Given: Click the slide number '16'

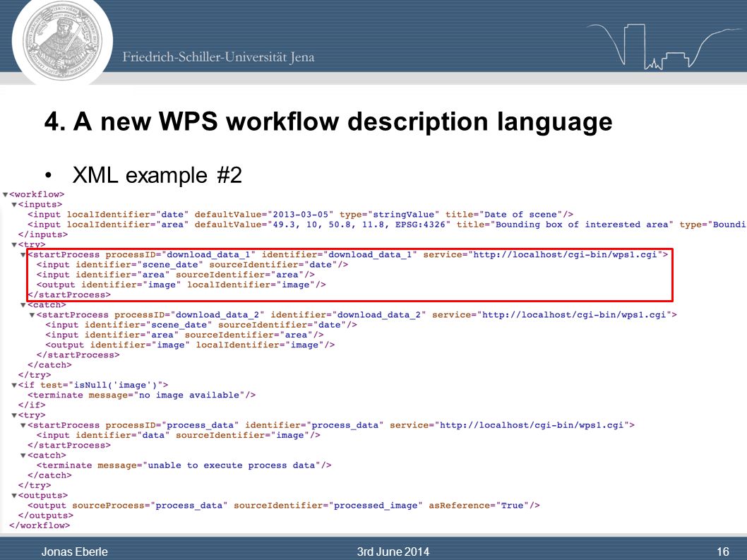Looking at the screenshot, I should tap(723, 552).
